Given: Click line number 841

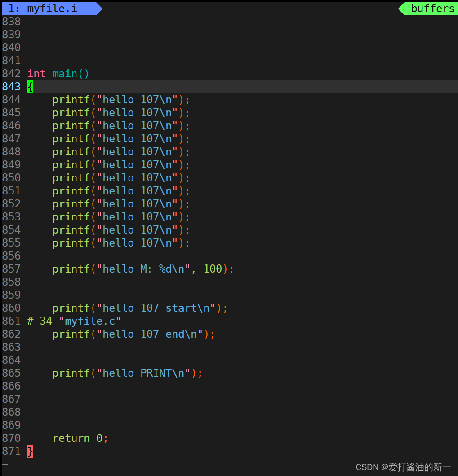Looking at the screenshot, I should (11, 61).
